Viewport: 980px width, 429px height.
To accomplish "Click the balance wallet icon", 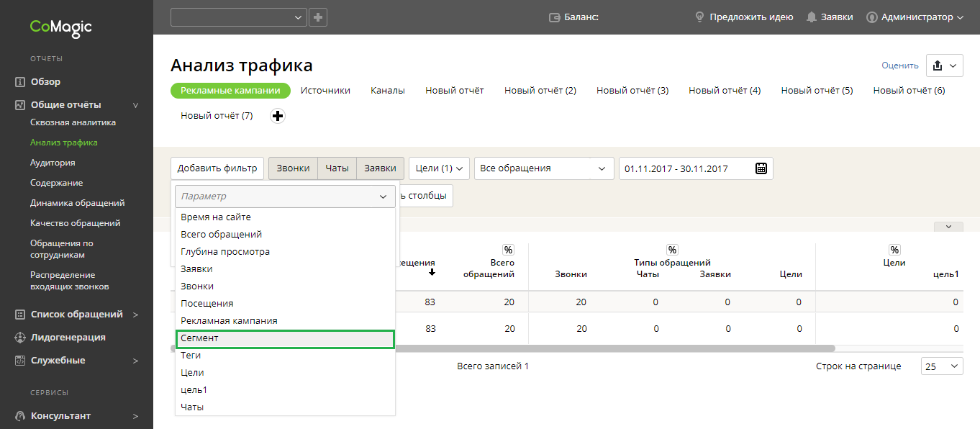I will pyautogui.click(x=555, y=17).
